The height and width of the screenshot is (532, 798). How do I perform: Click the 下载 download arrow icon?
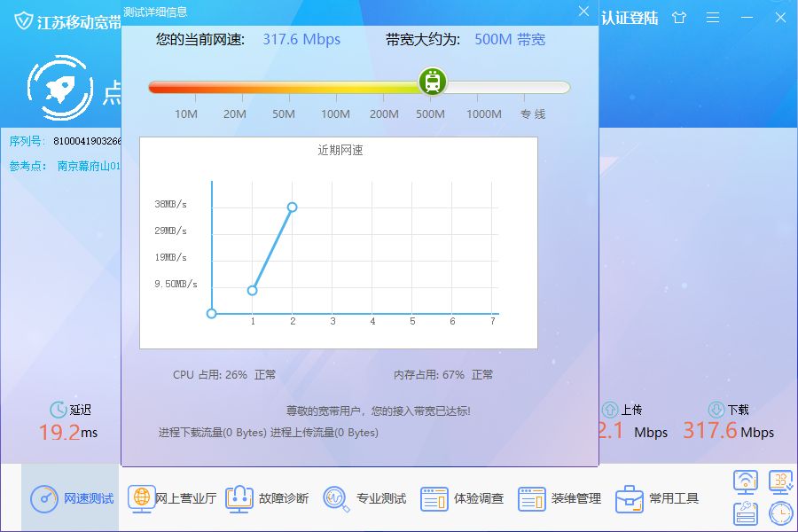pyautogui.click(x=716, y=410)
